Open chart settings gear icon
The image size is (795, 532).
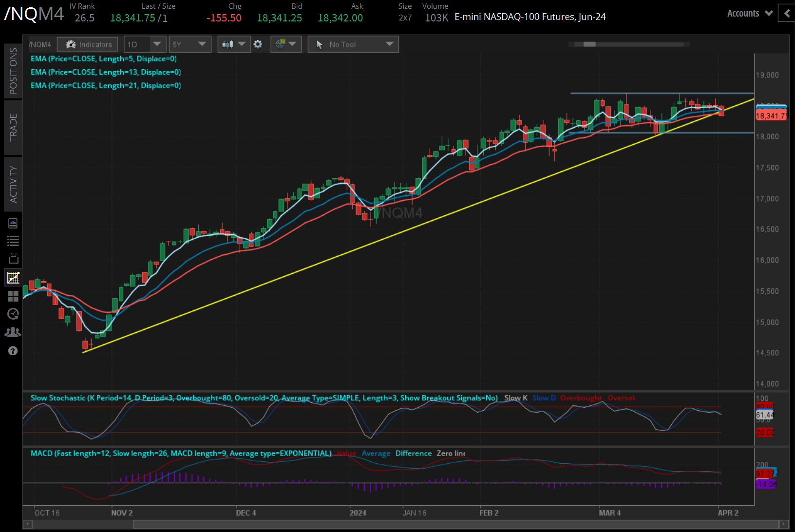(x=258, y=44)
